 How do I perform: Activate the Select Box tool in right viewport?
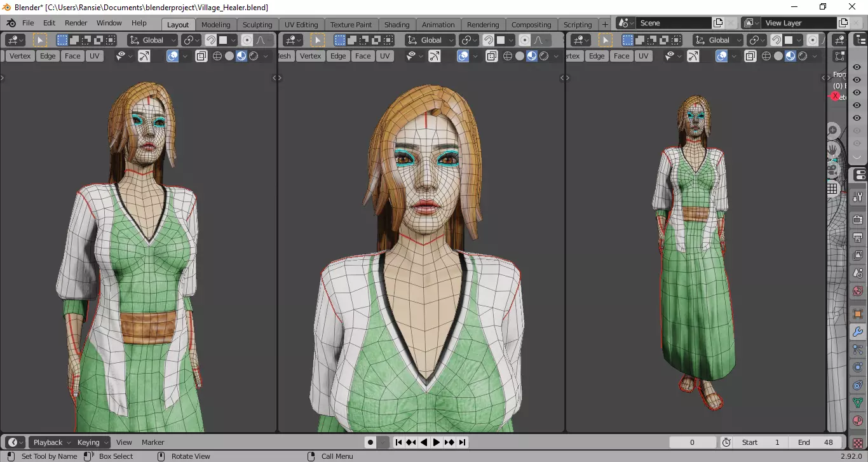[606, 40]
